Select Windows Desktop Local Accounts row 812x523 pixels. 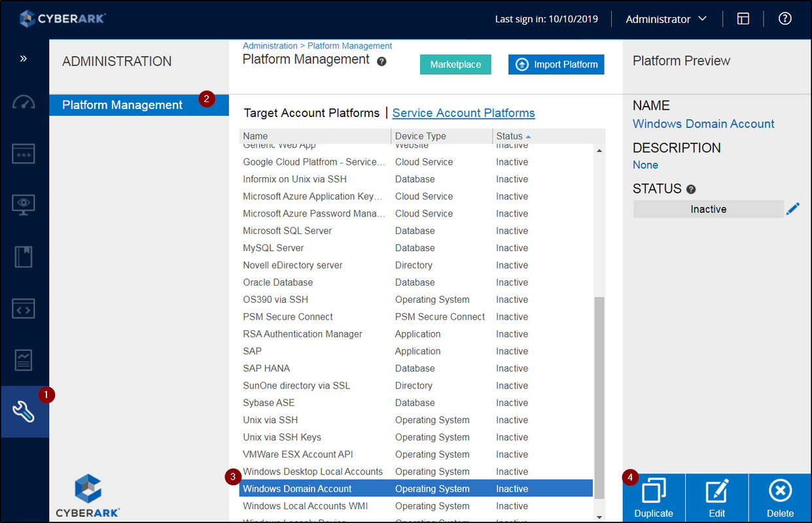coord(416,472)
